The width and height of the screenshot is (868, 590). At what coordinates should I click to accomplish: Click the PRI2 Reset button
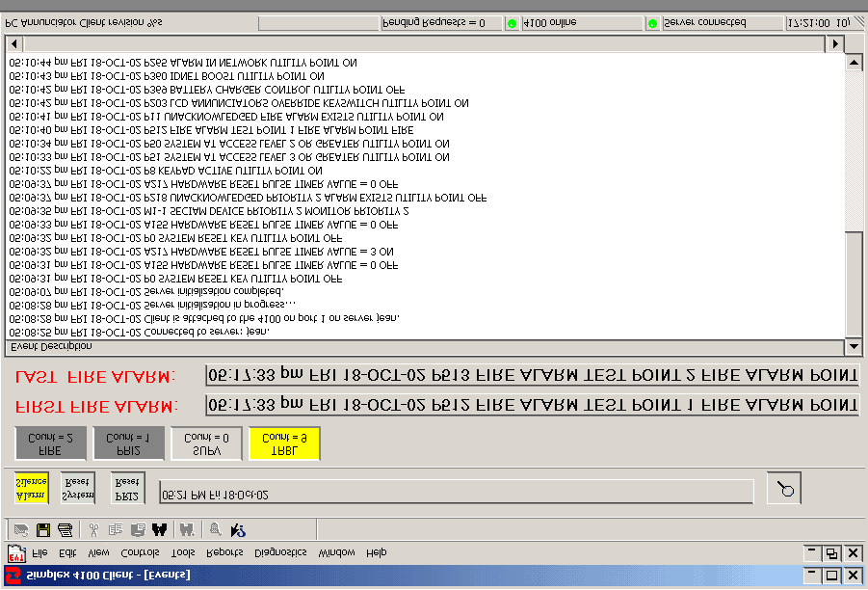(127, 488)
